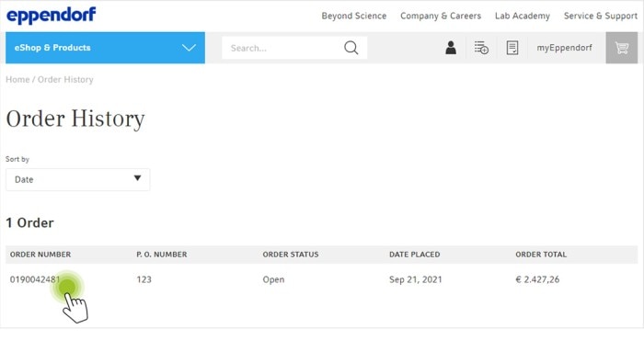This screenshot has width=644, height=363.
Task: Click the Eppendorf logo
Action: click(52, 16)
